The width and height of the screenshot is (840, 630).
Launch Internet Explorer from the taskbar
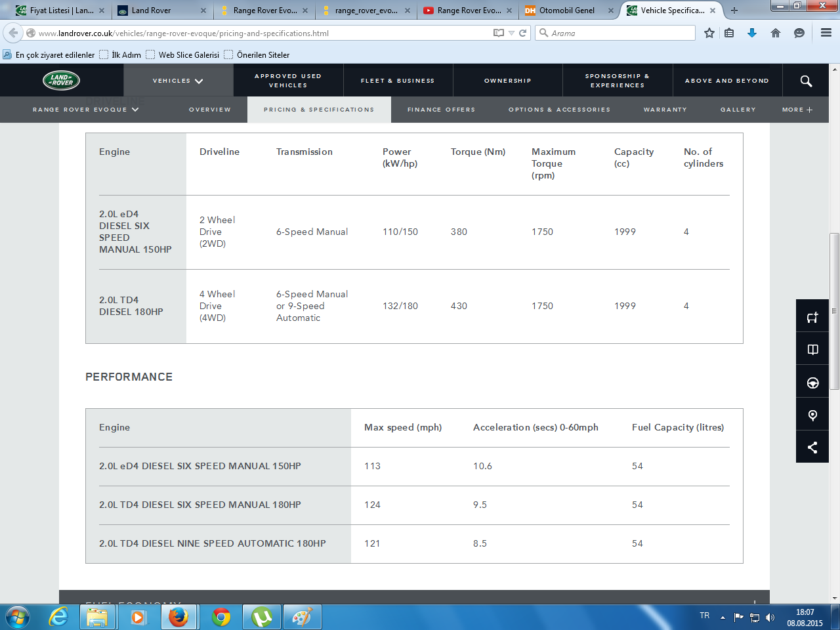(58, 618)
